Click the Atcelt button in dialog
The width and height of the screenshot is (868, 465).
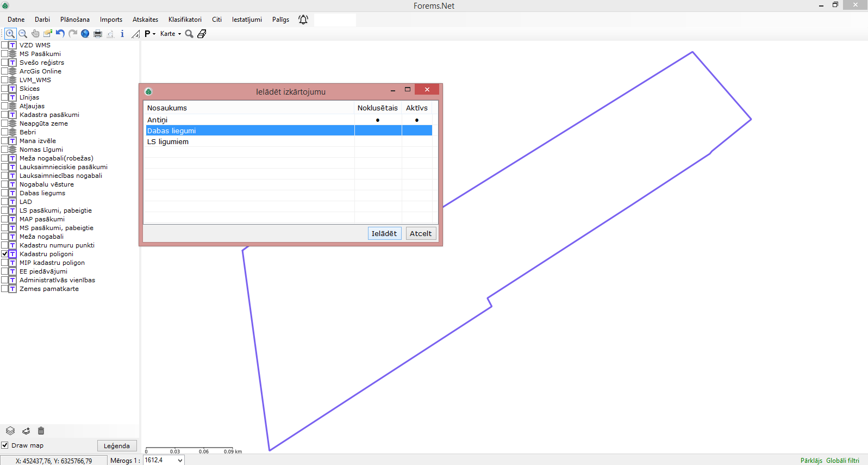(421, 234)
